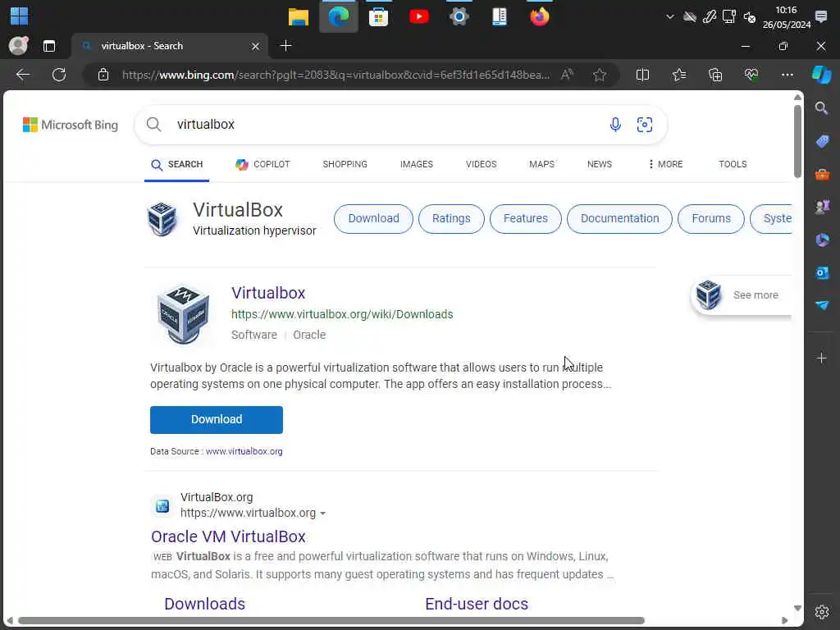Open Browser essentials heart icon
The height and width of the screenshot is (630, 840).
coord(751,75)
